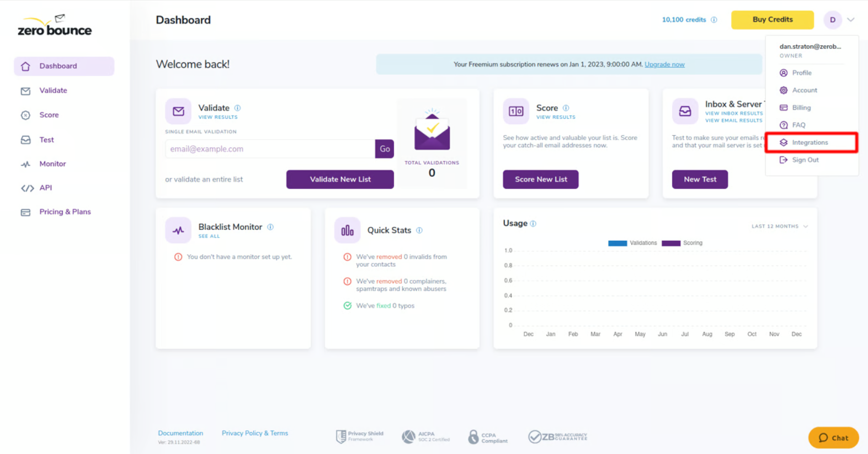
Task: Click View Results under Score
Action: tap(556, 117)
